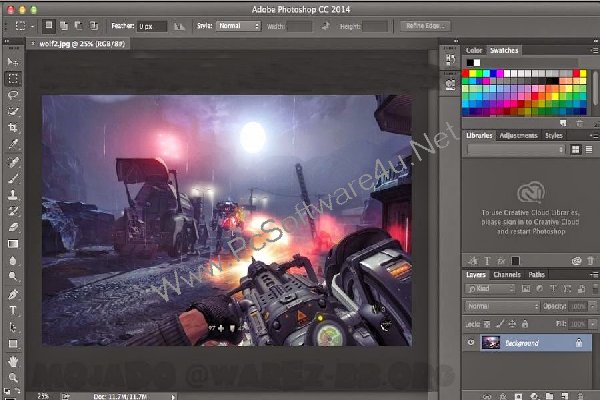This screenshot has height=400, width=600.
Task: Pick the first red swatch in grid
Action: (466, 73)
